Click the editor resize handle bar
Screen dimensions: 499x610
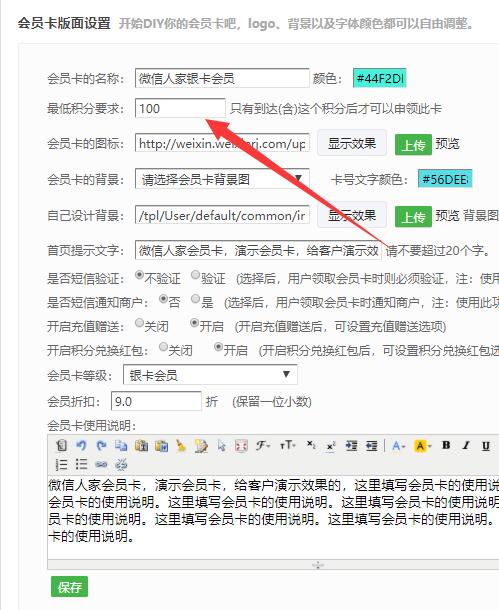click(x=273, y=565)
